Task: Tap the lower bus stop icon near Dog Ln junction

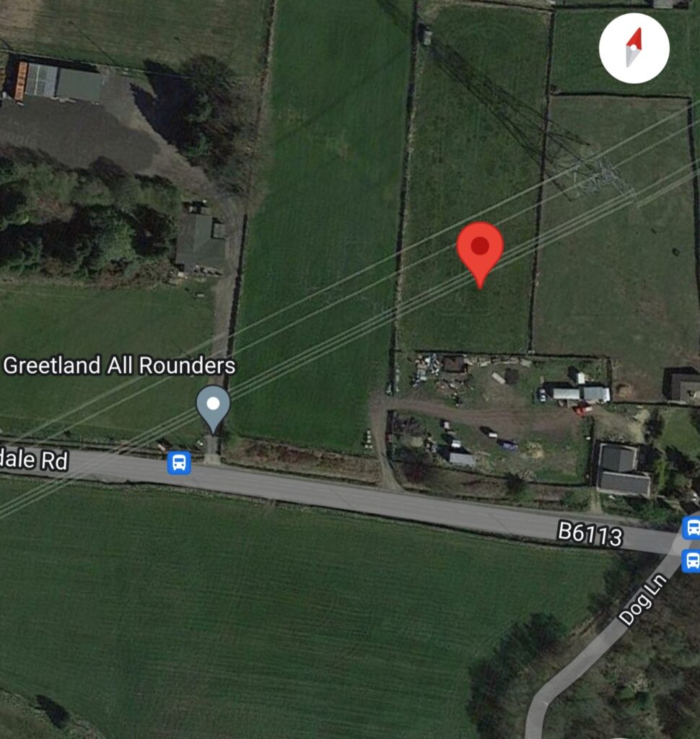Action: pos(691,561)
